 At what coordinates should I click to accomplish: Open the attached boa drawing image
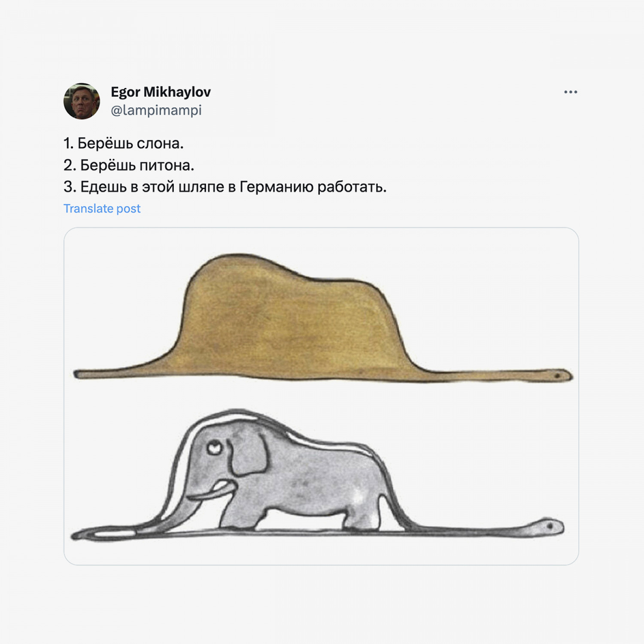(x=321, y=396)
